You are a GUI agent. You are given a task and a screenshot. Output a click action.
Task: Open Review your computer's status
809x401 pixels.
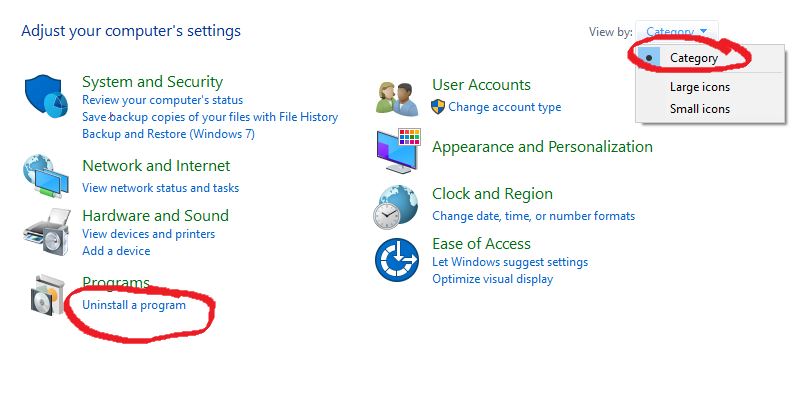tap(163, 100)
